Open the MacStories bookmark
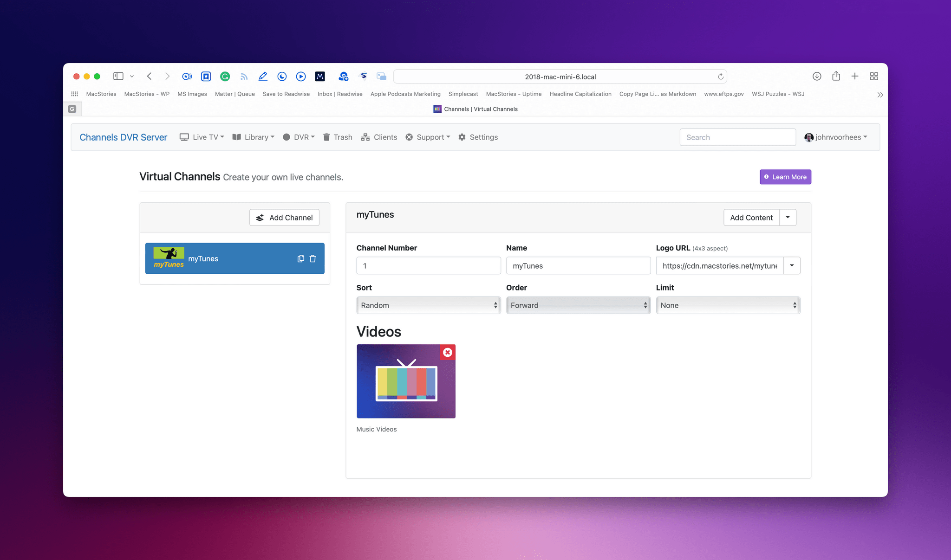The height and width of the screenshot is (560, 951). 101,94
